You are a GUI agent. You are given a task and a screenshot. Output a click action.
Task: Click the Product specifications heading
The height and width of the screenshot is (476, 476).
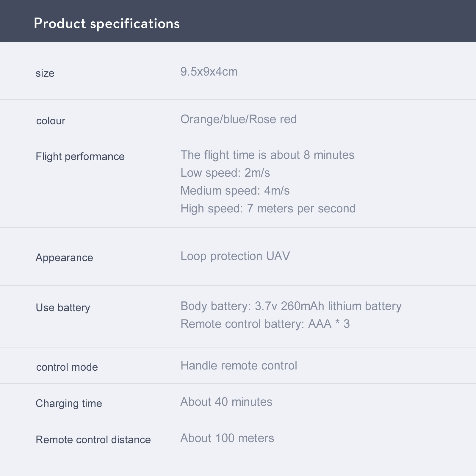(107, 24)
